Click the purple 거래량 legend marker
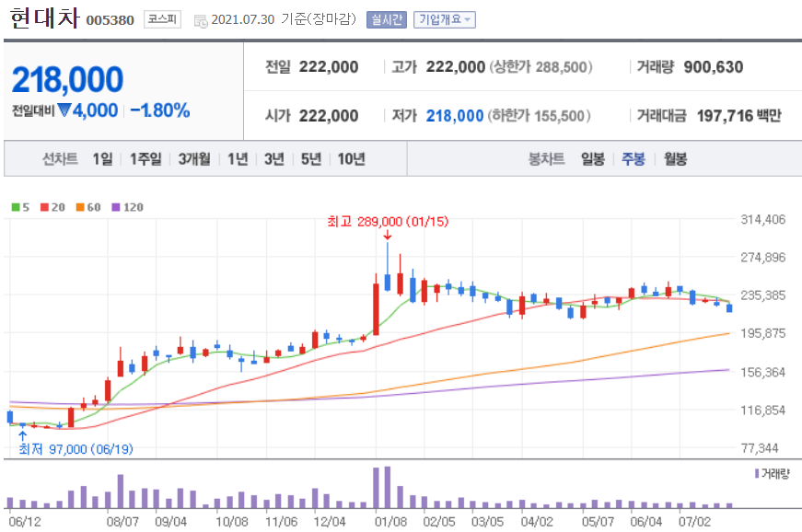 (757, 474)
